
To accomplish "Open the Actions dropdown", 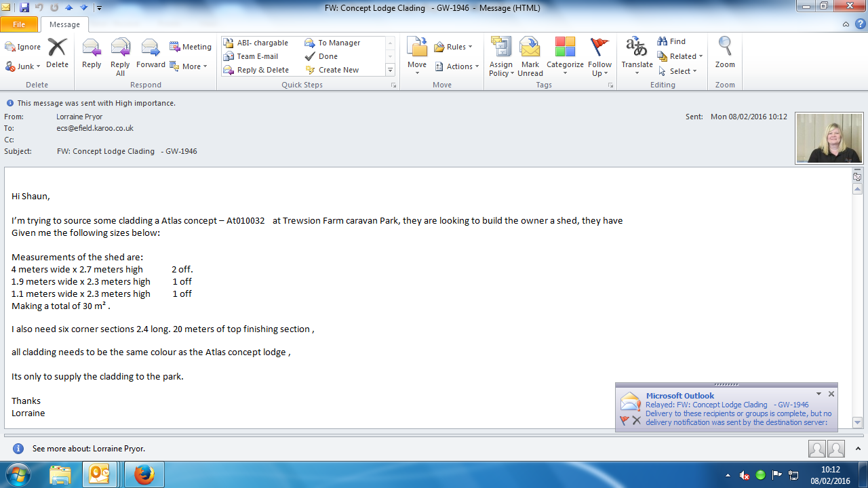I will [457, 66].
